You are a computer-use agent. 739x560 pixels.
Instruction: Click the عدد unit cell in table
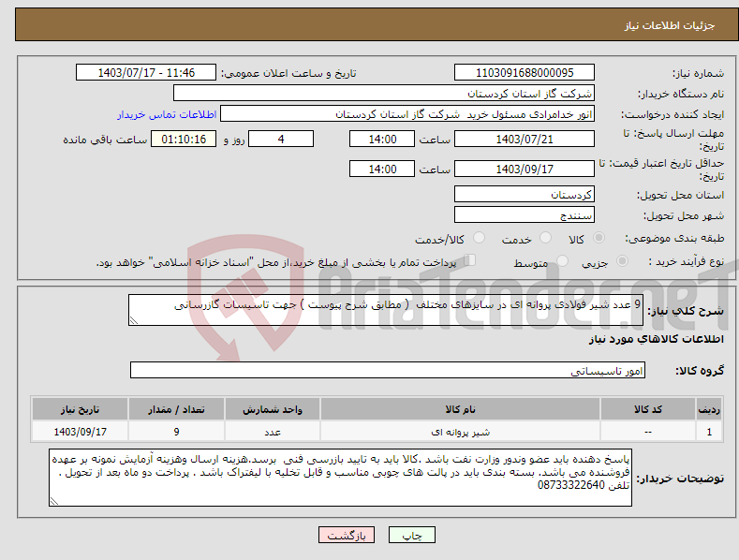(x=273, y=432)
